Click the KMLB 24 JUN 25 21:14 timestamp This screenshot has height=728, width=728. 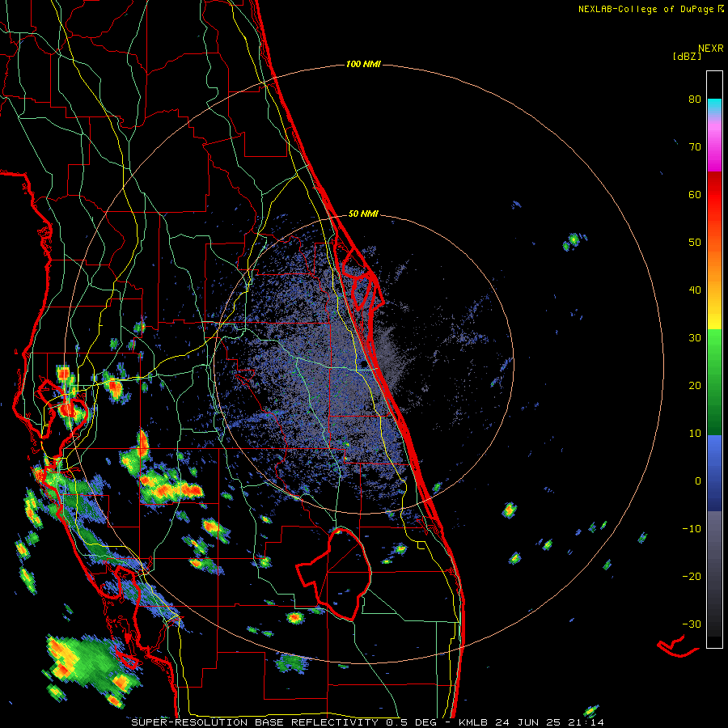click(531, 722)
